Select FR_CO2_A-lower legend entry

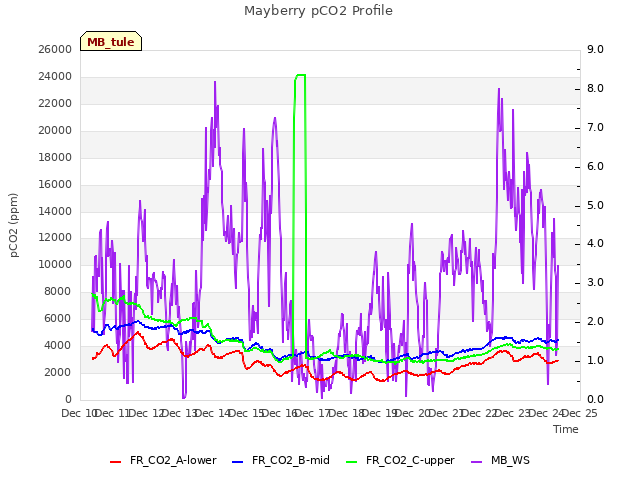[163, 460]
